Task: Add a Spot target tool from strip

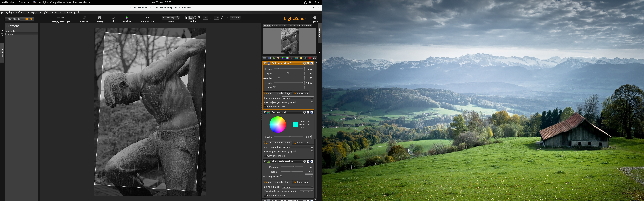Action: [310, 58]
